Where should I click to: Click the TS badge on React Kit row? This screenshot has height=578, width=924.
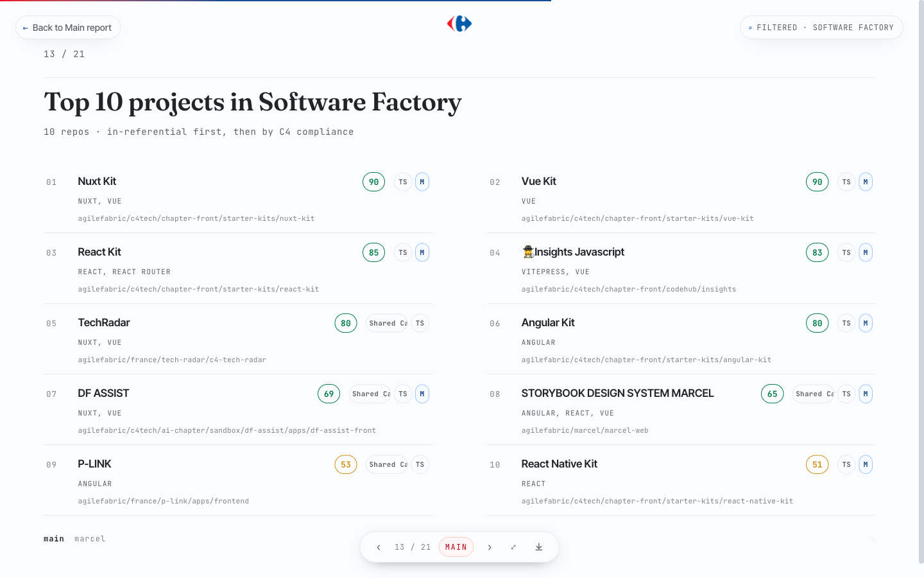(403, 252)
